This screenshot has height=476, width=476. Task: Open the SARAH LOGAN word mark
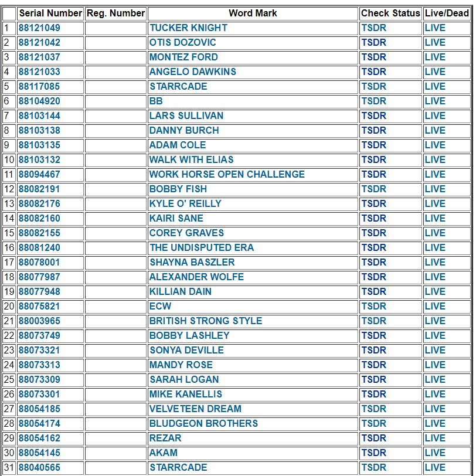click(184, 379)
